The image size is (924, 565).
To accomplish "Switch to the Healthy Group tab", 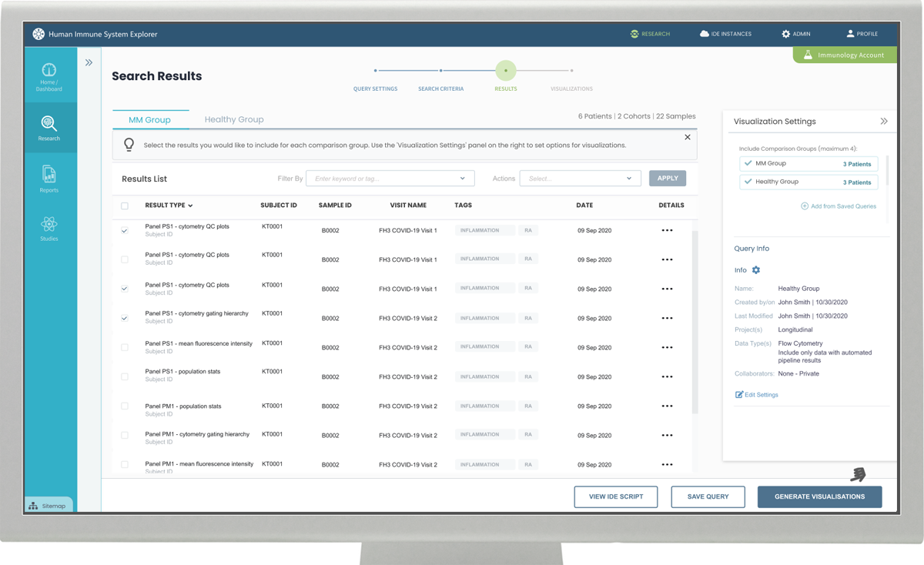I will pos(234,120).
